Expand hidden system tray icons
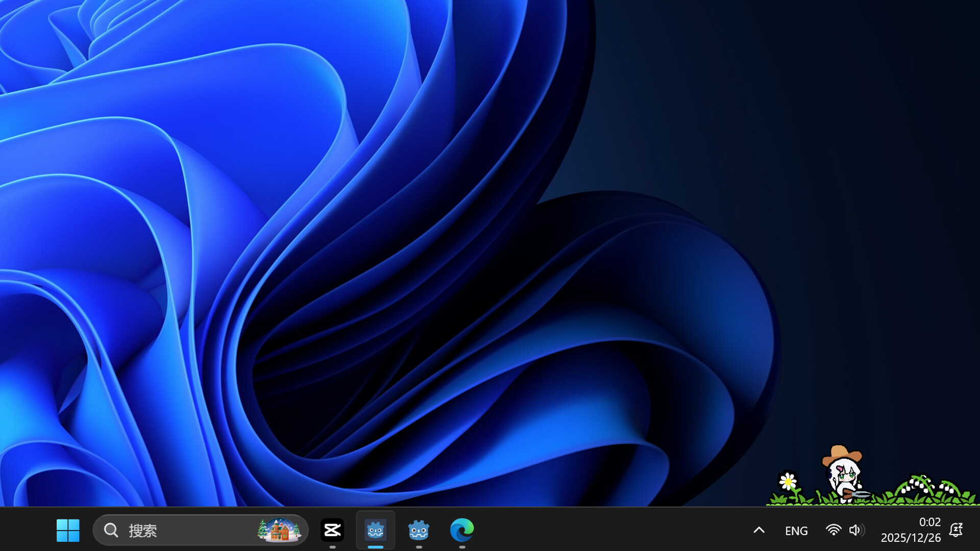The height and width of the screenshot is (551, 980). tap(759, 530)
